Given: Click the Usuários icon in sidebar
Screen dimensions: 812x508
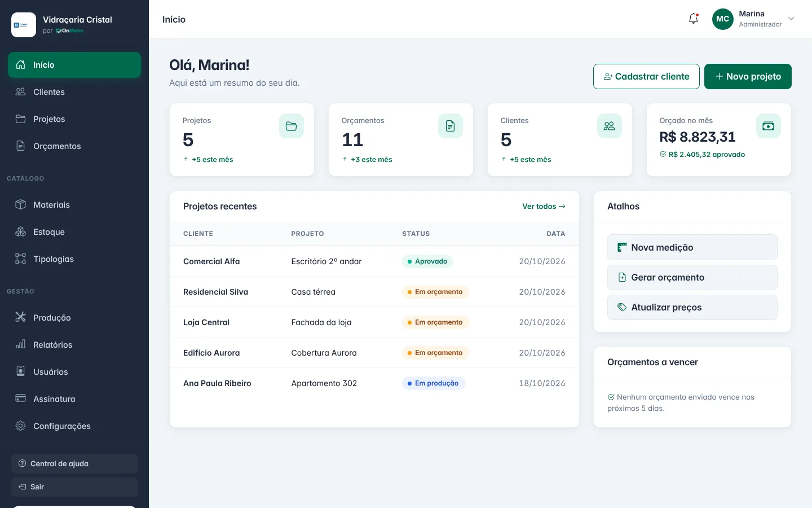Looking at the screenshot, I should [21, 372].
